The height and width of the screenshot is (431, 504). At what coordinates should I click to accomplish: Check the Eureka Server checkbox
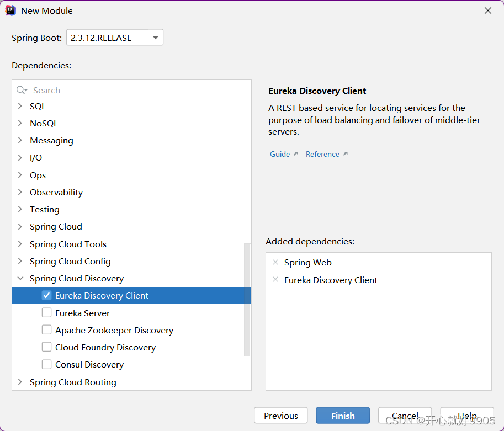[47, 312]
